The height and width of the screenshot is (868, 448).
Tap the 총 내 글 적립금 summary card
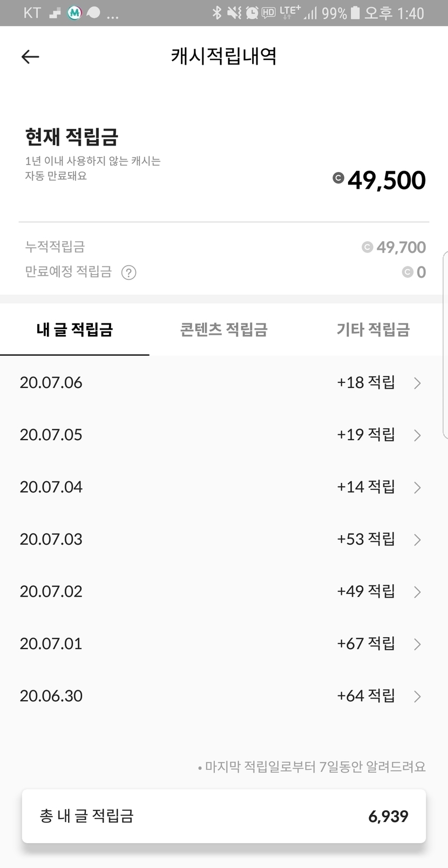click(x=223, y=816)
